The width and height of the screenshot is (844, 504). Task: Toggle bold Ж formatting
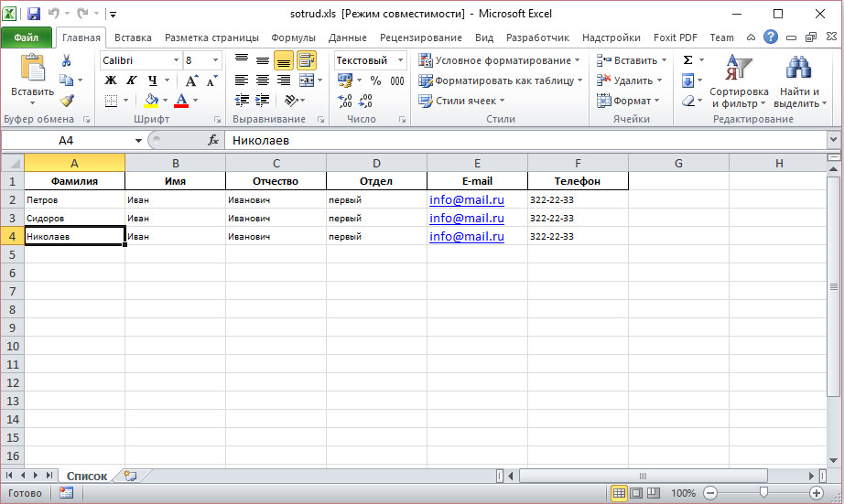tap(111, 80)
